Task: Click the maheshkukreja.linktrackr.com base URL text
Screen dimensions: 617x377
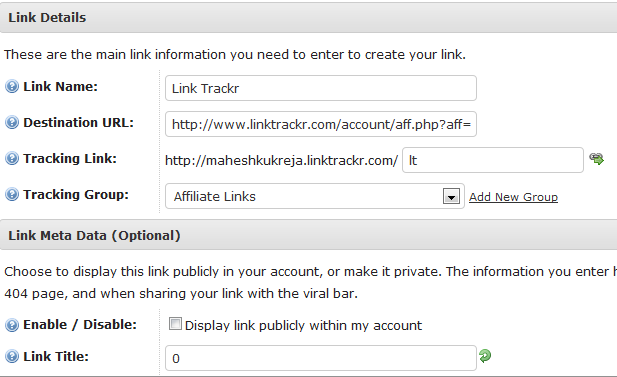Action: (281, 161)
